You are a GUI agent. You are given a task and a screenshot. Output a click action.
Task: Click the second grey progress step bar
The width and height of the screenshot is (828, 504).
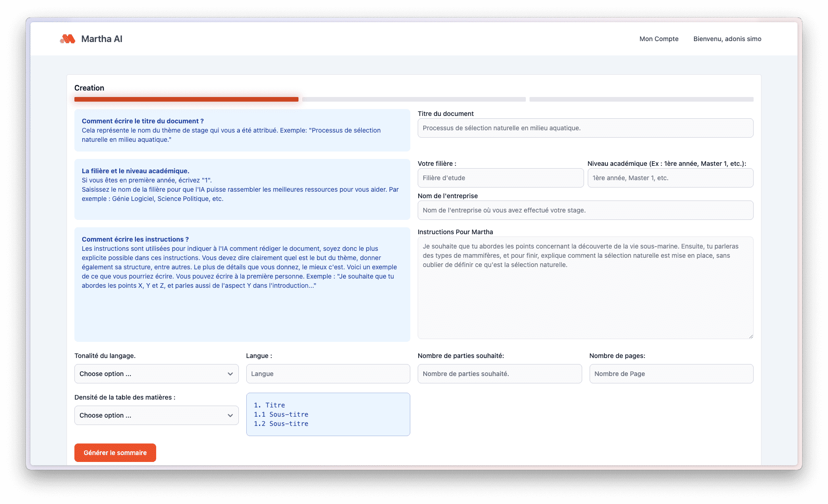[414, 99]
